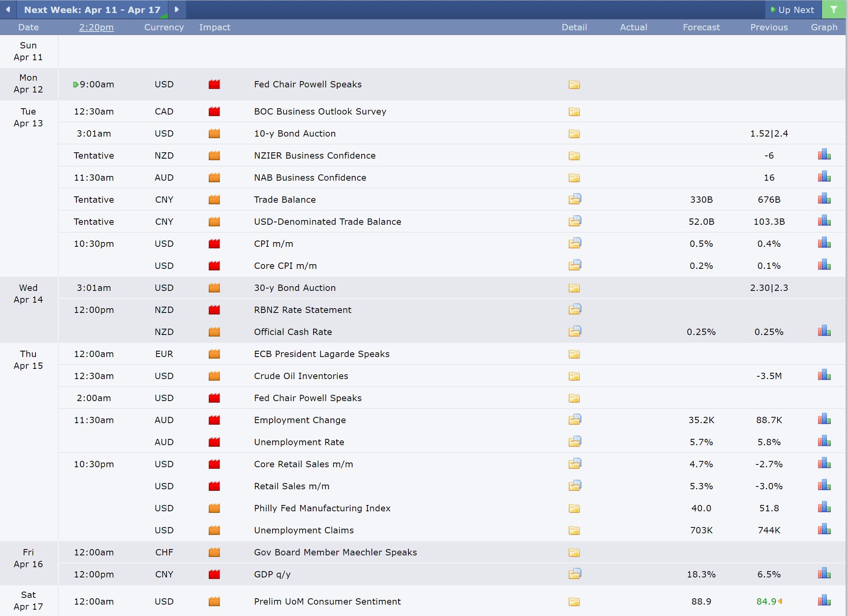
Task: Show graph for Philly Fed Manufacturing Index
Action: pyautogui.click(x=824, y=507)
